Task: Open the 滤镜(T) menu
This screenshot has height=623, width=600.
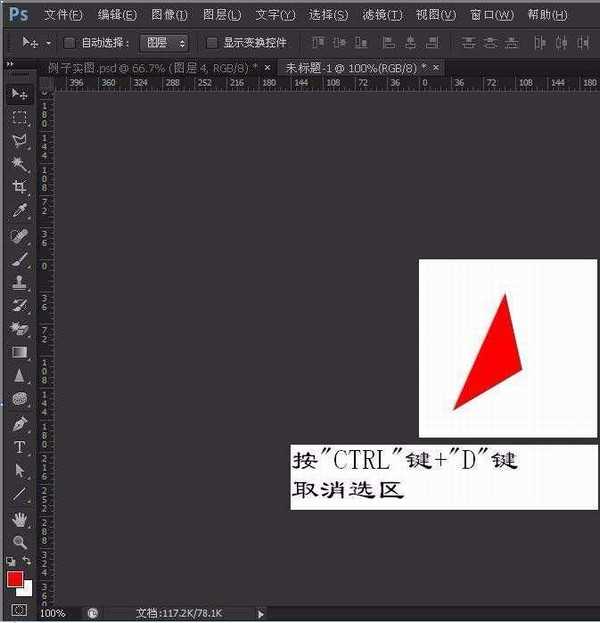Action: click(382, 15)
